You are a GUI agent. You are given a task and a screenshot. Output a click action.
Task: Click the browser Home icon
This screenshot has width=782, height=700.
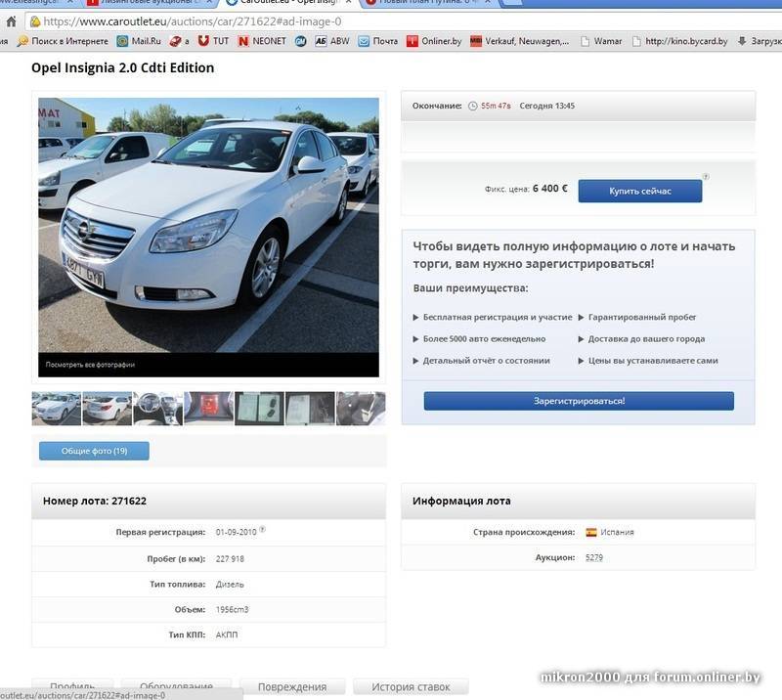pyautogui.click(x=11, y=22)
